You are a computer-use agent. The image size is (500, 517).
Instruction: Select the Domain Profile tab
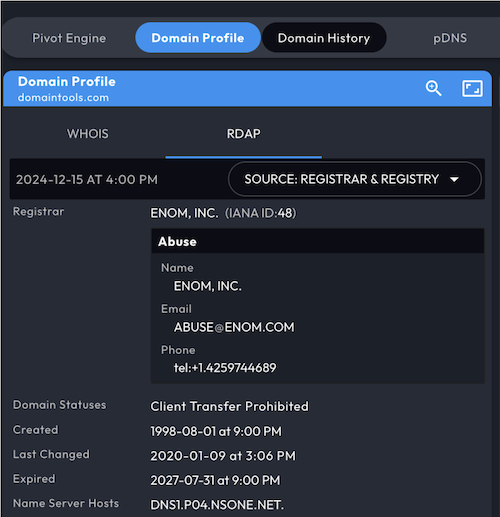coord(198,38)
